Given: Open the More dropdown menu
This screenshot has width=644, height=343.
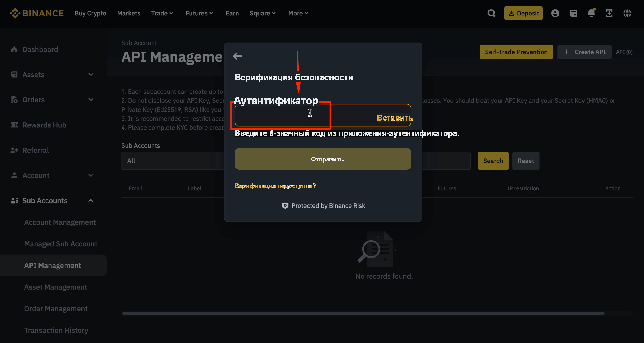Looking at the screenshot, I should (x=298, y=13).
